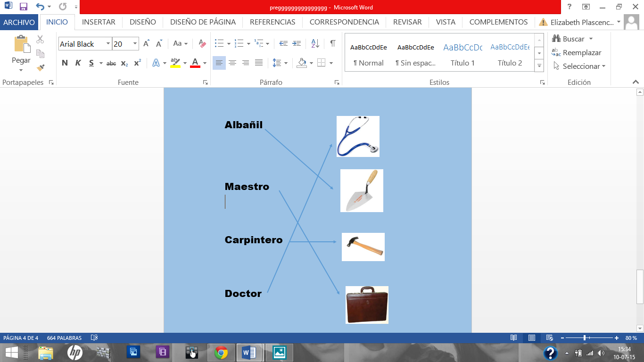
Task: Toggle bold formatting (N button)
Action: (x=65, y=63)
